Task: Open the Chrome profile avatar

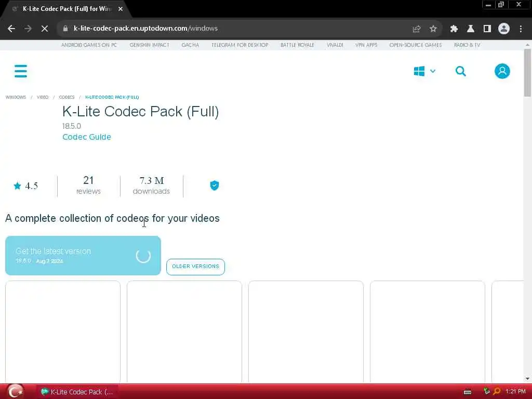Action: (504, 29)
